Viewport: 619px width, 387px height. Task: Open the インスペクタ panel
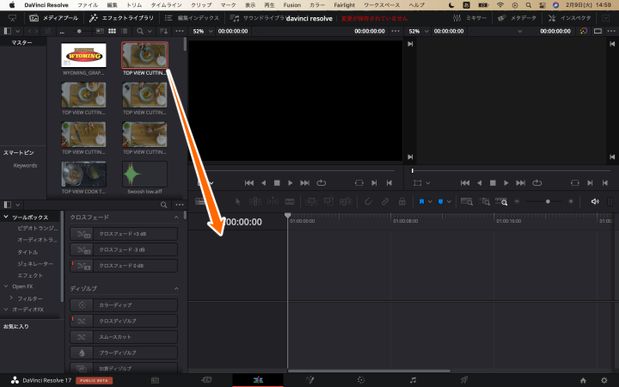569,18
